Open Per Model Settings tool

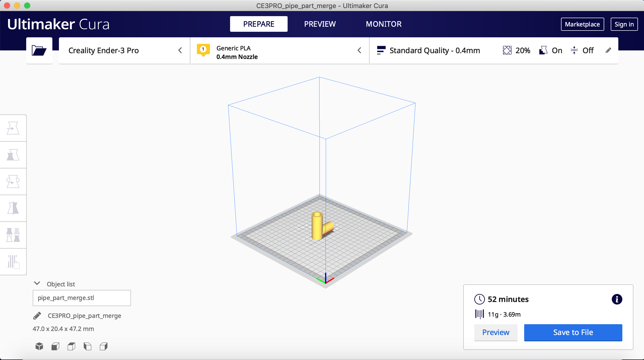point(13,235)
